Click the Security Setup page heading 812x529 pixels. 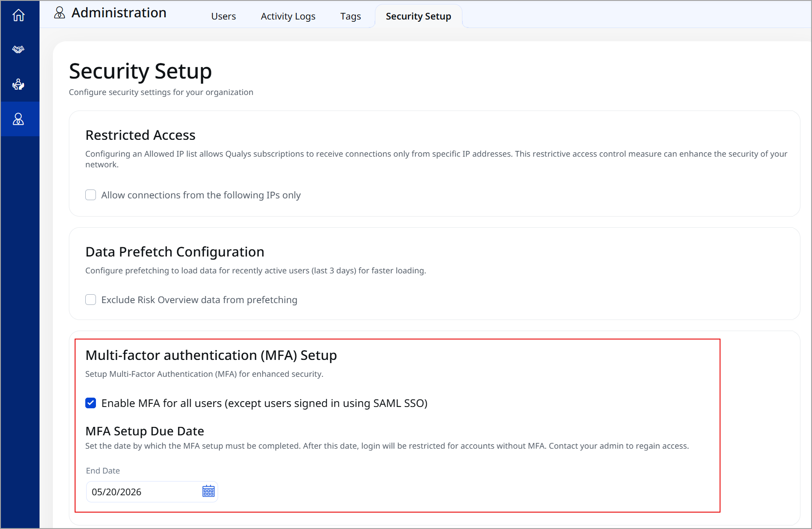click(140, 71)
